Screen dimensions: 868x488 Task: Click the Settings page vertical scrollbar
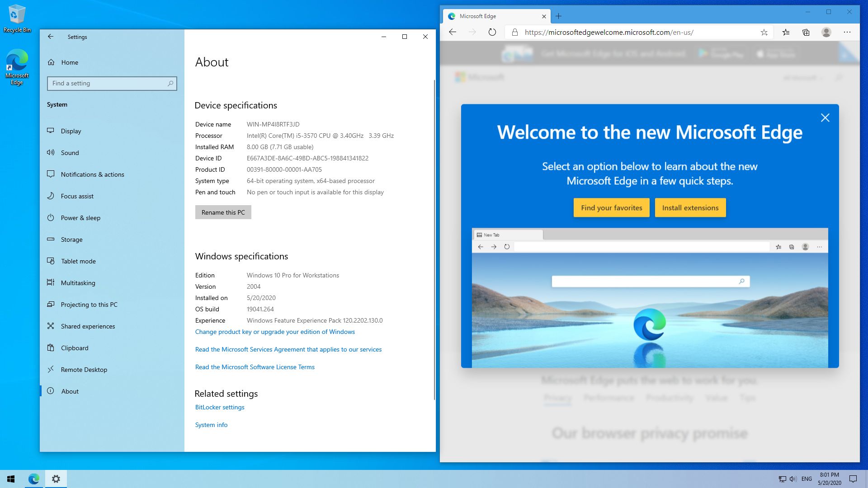click(x=434, y=239)
